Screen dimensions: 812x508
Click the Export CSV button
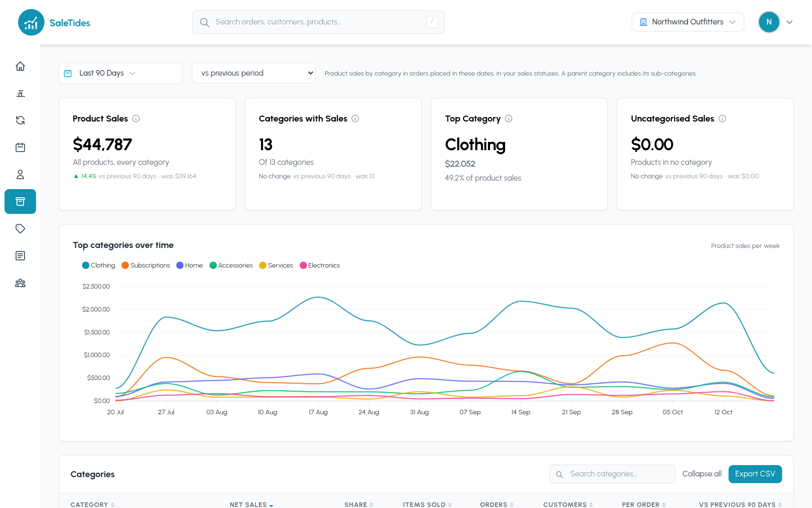point(755,474)
